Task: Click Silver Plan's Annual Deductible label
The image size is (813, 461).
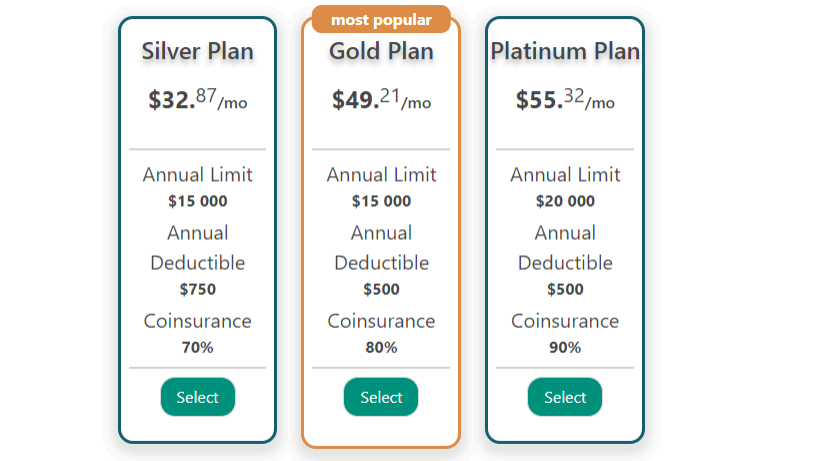Action: coord(197,248)
